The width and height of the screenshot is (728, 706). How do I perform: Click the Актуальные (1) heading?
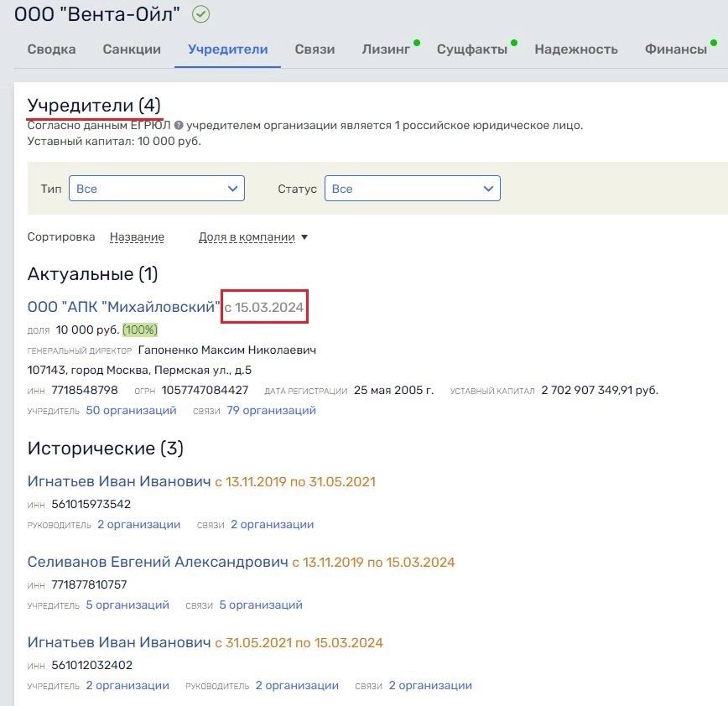(92, 274)
